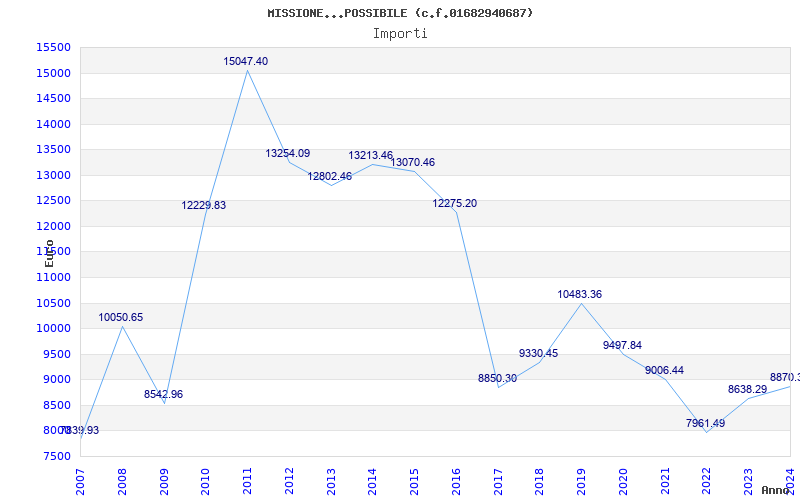Select the 12275.20 data label
Screen dimensions: 800x500
(455, 204)
